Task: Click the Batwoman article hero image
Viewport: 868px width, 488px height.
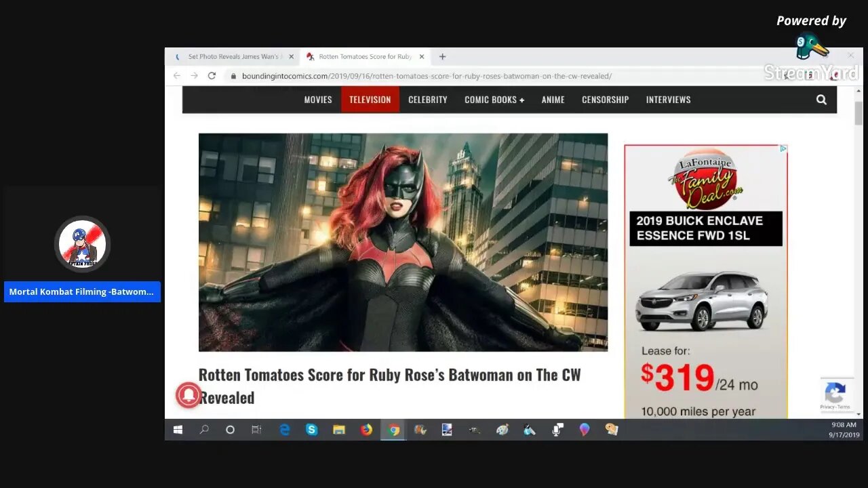Action: (x=403, y=242)
